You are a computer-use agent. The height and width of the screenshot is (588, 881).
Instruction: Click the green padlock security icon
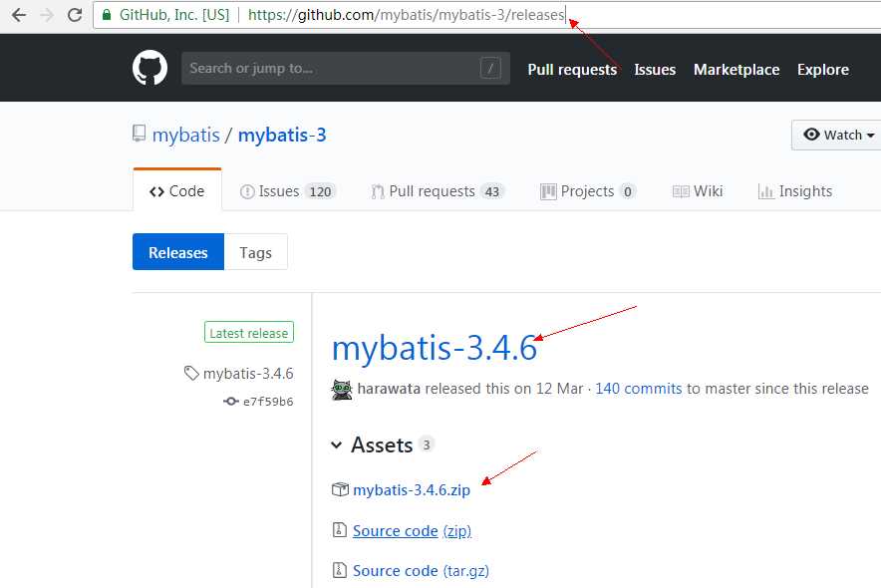click(x=107, y=15)
